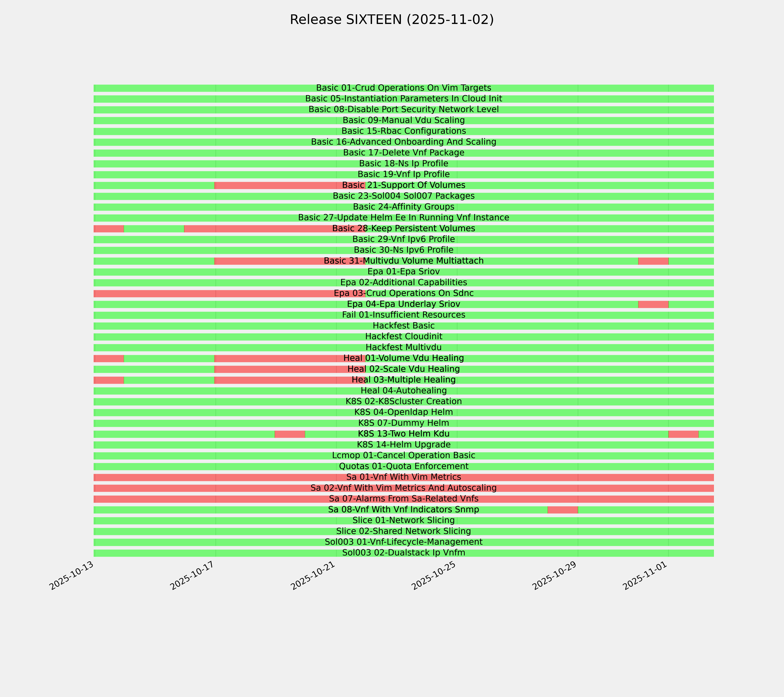The height and width of the screenshot is (697, 784).
Task: Click the leftmost red segment on Heal 01 row
Action: [x=109, y=358]
